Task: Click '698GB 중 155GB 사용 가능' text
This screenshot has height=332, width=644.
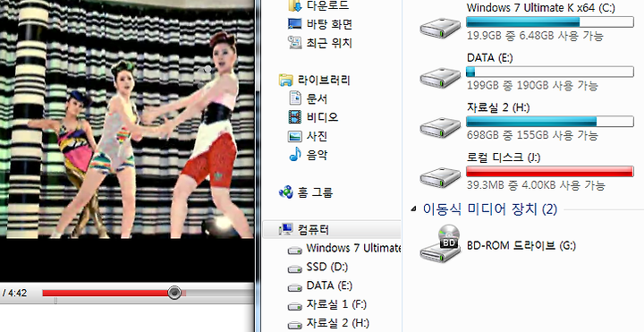Action: point(532,135)
